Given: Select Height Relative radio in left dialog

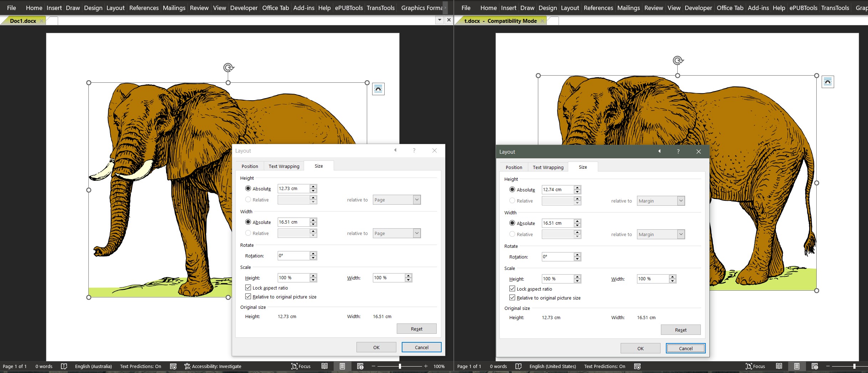Looking at the screenshot, I should coord(248,200).
